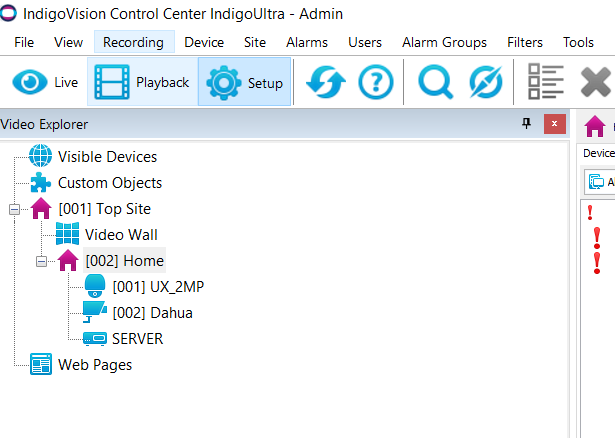Click the magnifying glass search icon
This screenshot has height=438, width=615.
435,82
